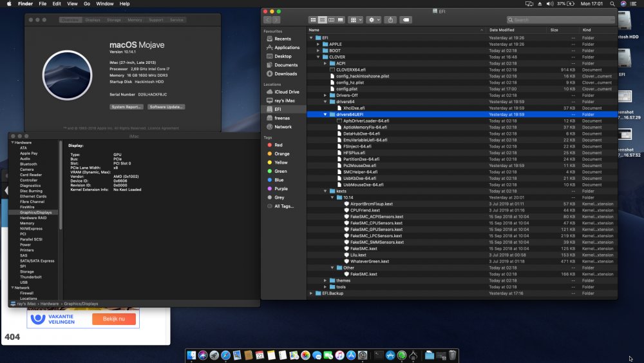Open the Apple menu

point(9,4)
